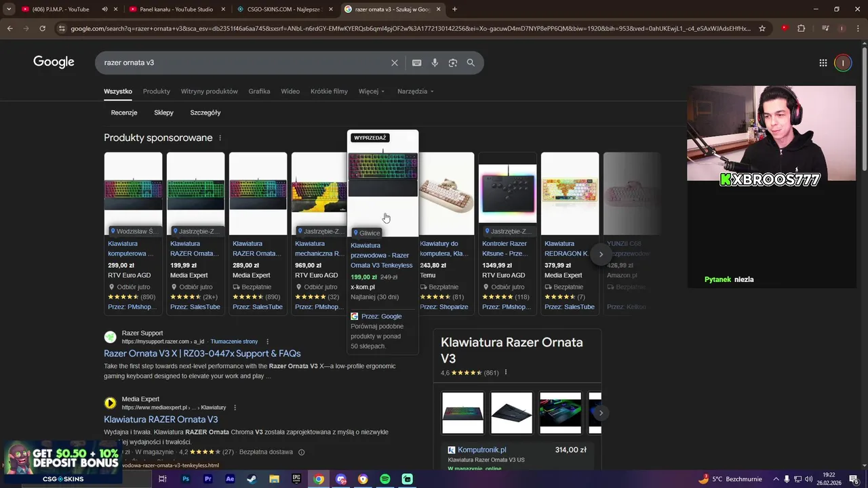
Task: Open File Explorer from the taskbar
Action: (x=274, y=479)
